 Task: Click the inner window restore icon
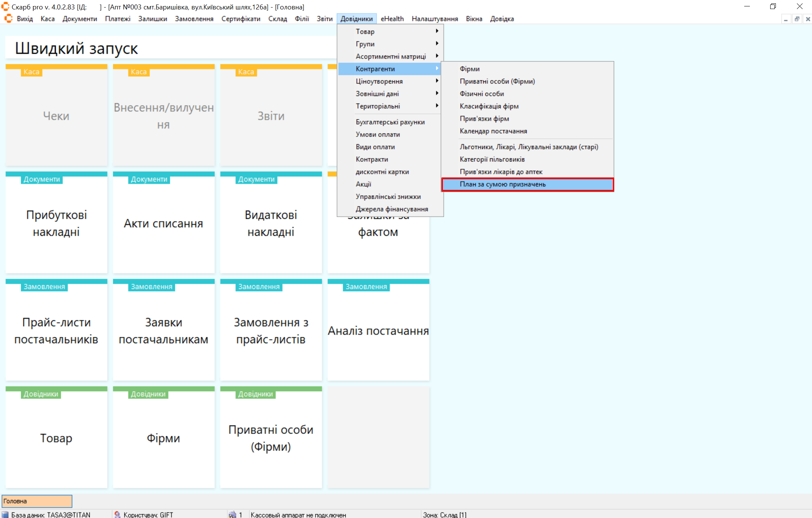click(797, 19)
